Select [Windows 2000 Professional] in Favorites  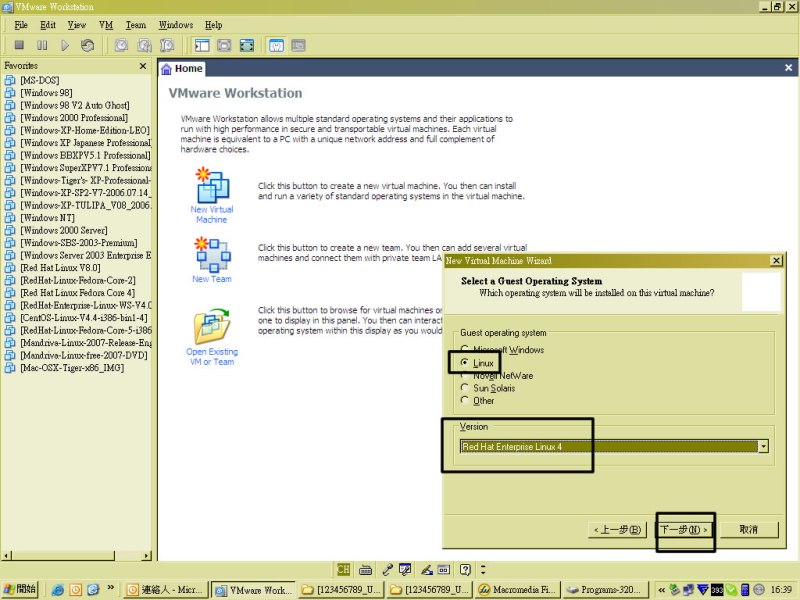click(x=74, y=117)
